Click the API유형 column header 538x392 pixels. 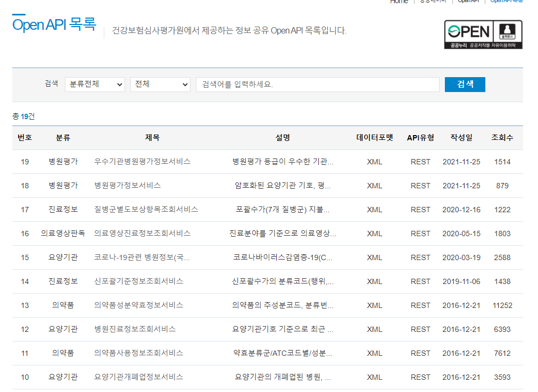pos(420,138)
